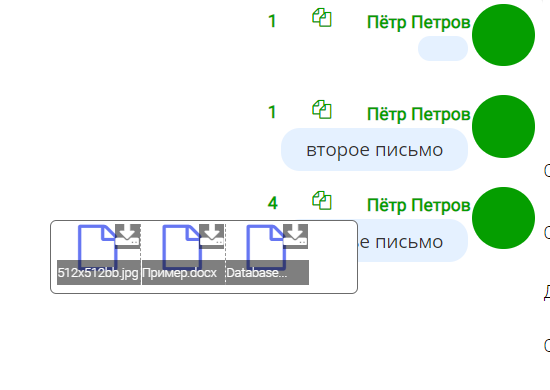The height and width of the screenshot is (390, 550).
Task: Click the green avatar beside второе письмо
Action: click(x=503, y=126)
